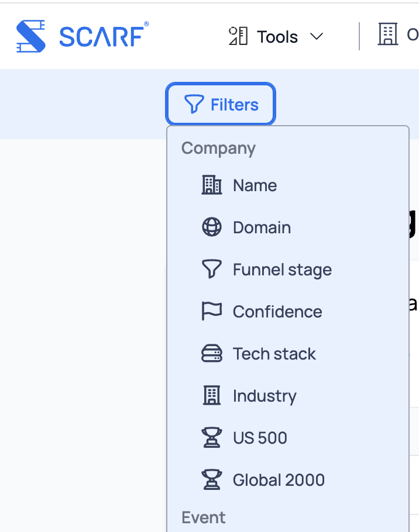Click the ruler icon beside Tools

pyautogui.click(x=238, y=36)
